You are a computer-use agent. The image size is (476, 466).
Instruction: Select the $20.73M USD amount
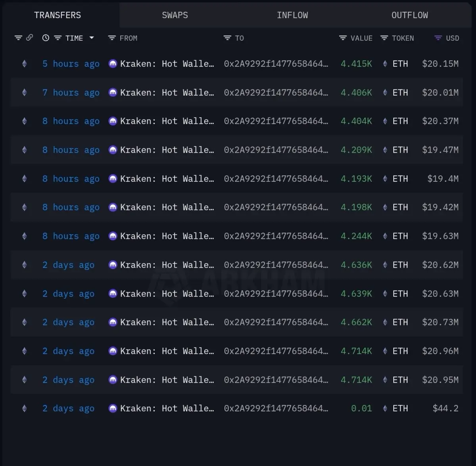tap(440, 322)
